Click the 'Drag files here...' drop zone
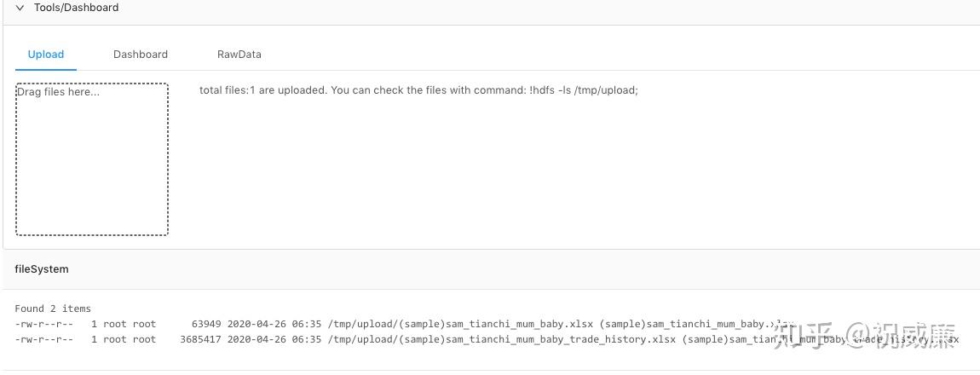The height and width of the screenshot is (375, 980). [x=92, y=159]
